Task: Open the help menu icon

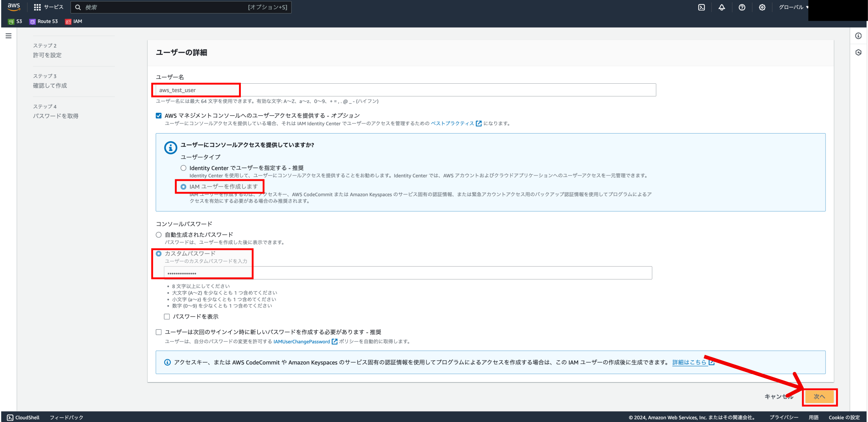Action: click(x=742, y=7)
